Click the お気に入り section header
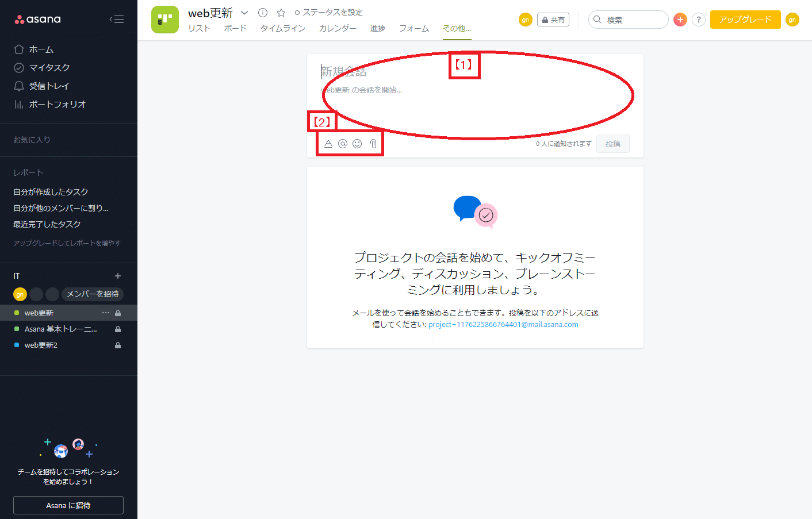 coord(32,140)
